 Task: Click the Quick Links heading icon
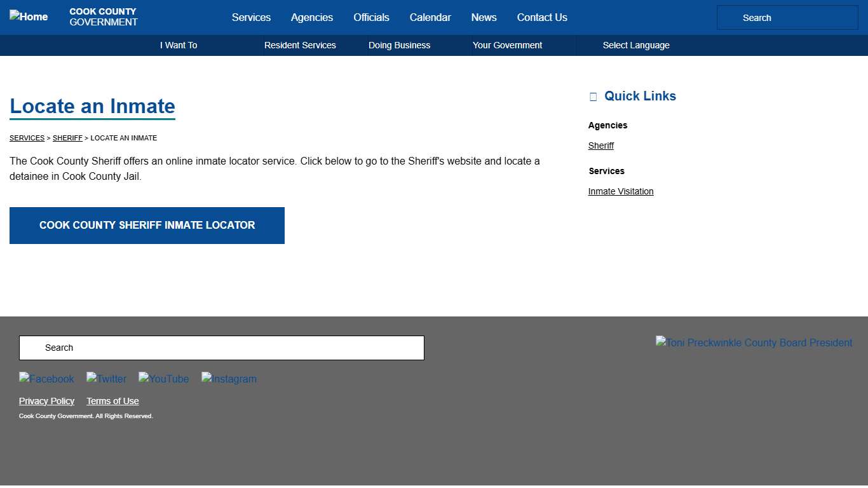tap(593, 97)
